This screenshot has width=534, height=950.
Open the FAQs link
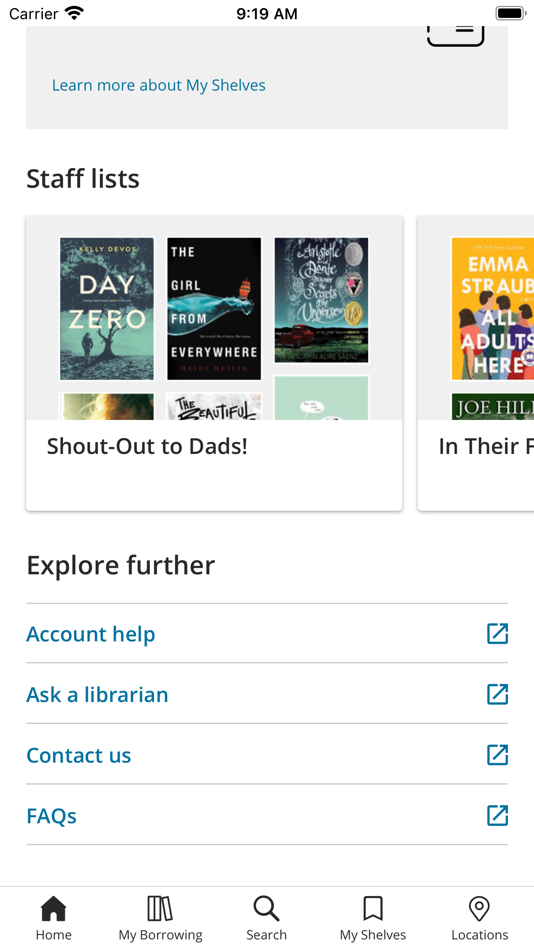(x=52, y=816)
